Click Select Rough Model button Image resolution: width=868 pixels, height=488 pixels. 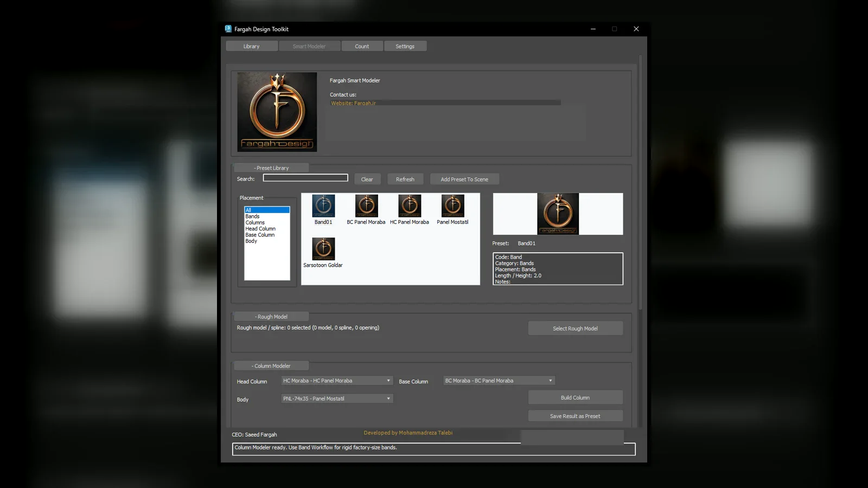coord(575,329)
